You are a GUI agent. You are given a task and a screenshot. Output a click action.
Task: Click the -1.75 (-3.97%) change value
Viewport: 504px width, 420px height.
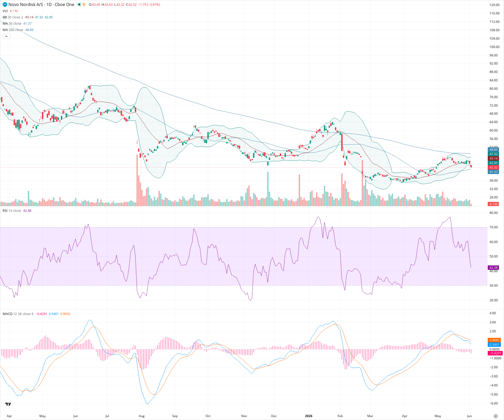click(149, 4)
